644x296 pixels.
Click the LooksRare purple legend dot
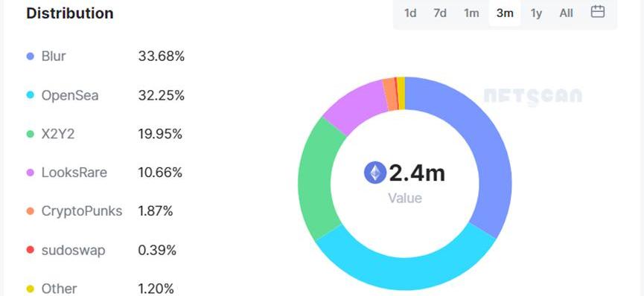coord(31,173)
